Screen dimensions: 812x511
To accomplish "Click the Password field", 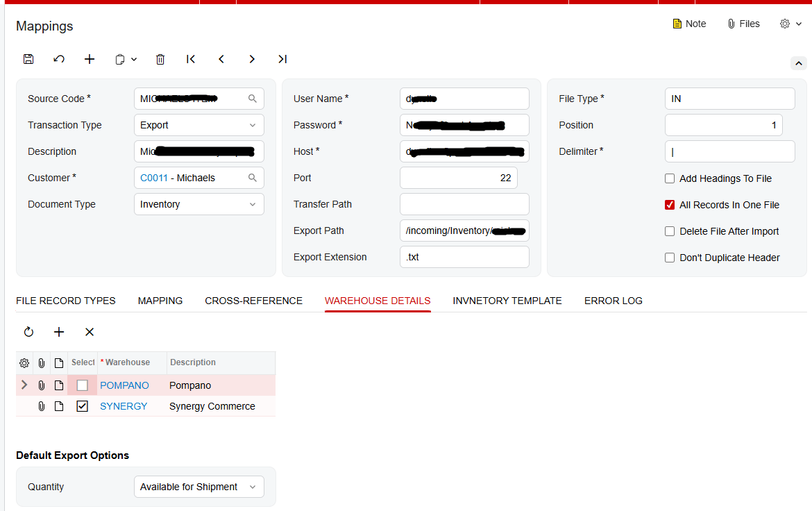I will pyautogui.click(x=464, y=125).
